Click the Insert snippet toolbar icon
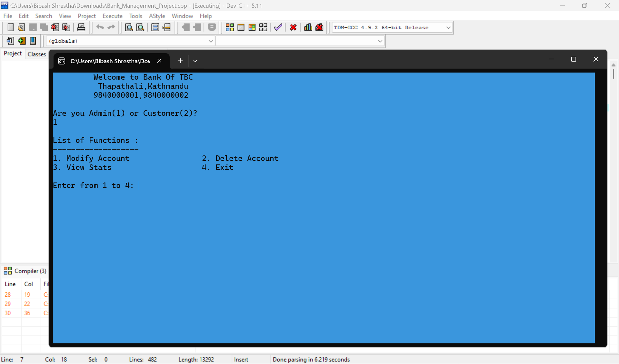The height and width of the screenshot is (364, 619). (10, 41)
